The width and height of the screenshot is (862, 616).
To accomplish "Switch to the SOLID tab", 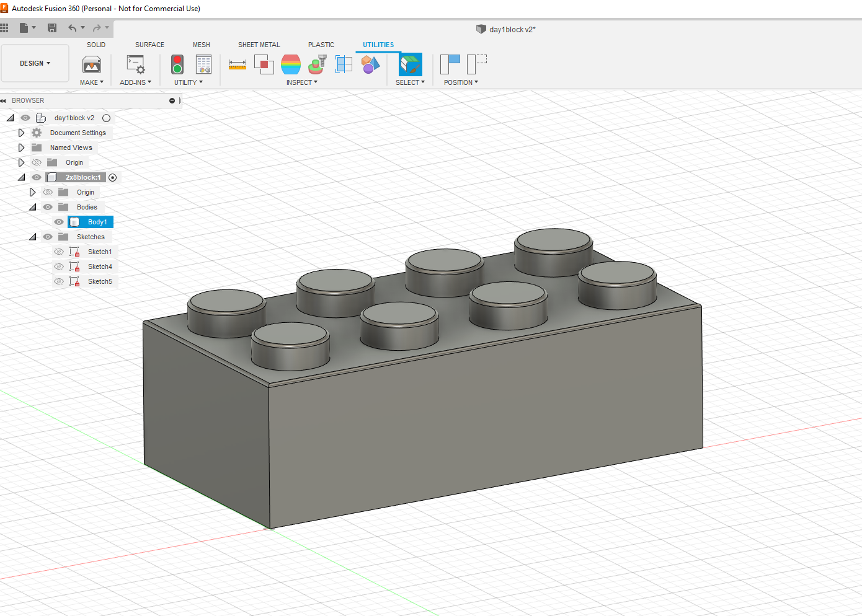I will coord(96,45).
